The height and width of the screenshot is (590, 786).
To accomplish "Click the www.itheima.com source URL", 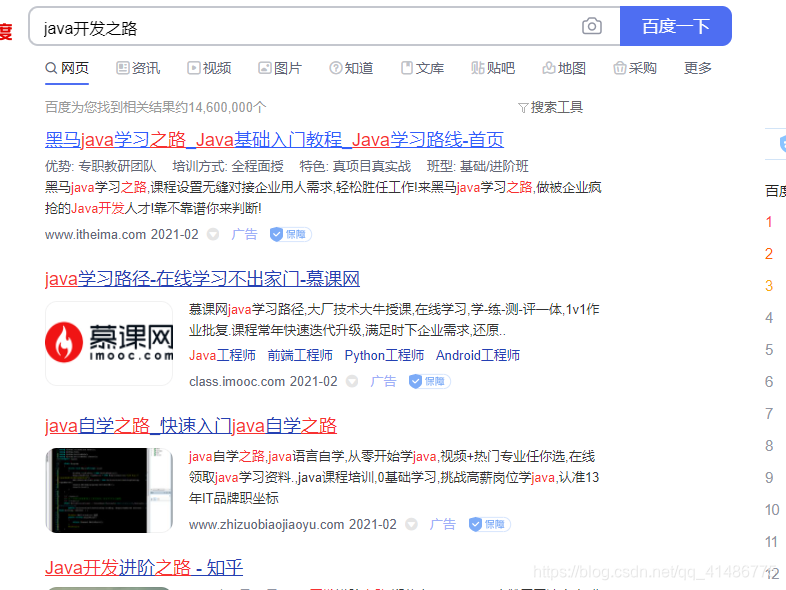I will [x=95, y=234].
